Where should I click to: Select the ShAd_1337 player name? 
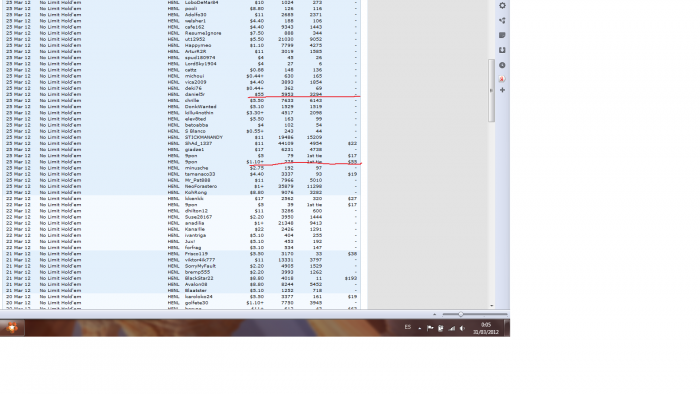[198, 144]
